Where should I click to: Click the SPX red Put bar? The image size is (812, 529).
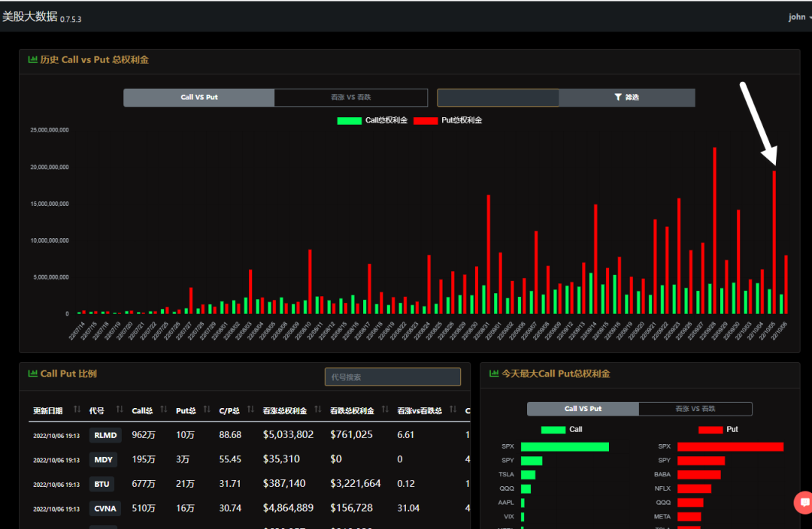[730, 446]
